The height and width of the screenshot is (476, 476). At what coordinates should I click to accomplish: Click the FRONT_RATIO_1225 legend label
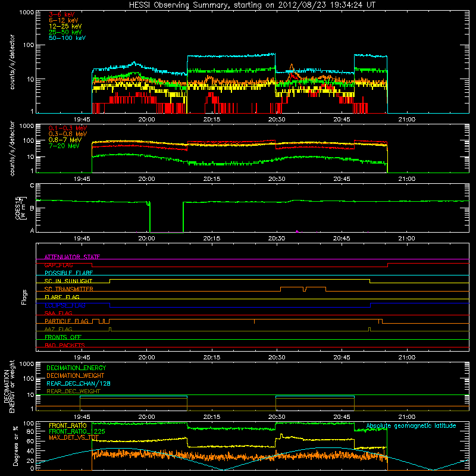pos(77,431)
